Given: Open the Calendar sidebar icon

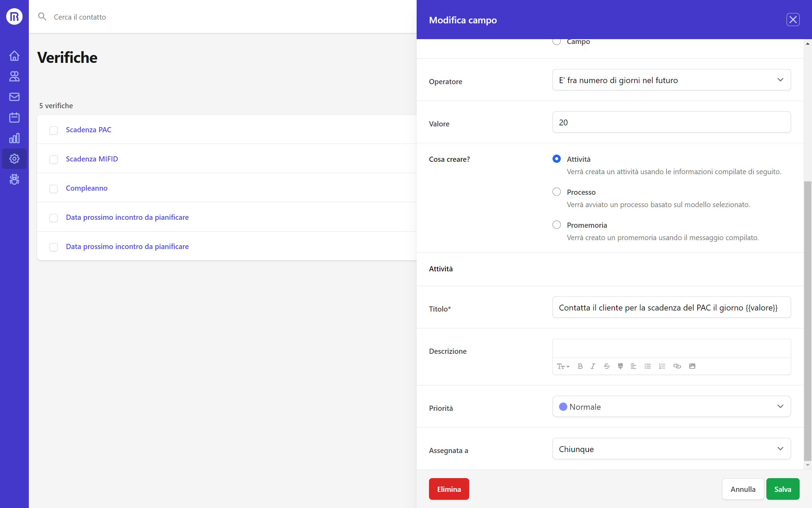Looking at the screenshot, I should tap(14, 117).
